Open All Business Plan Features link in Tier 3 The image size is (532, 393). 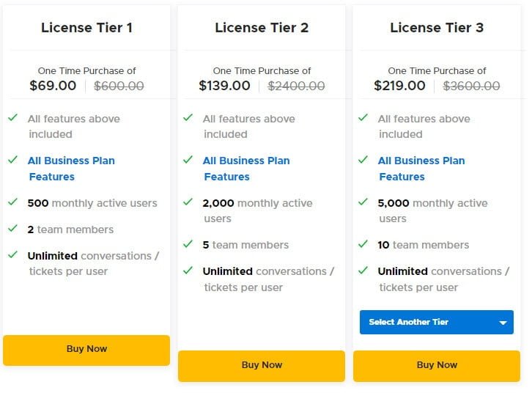click(x=421, y=169)
